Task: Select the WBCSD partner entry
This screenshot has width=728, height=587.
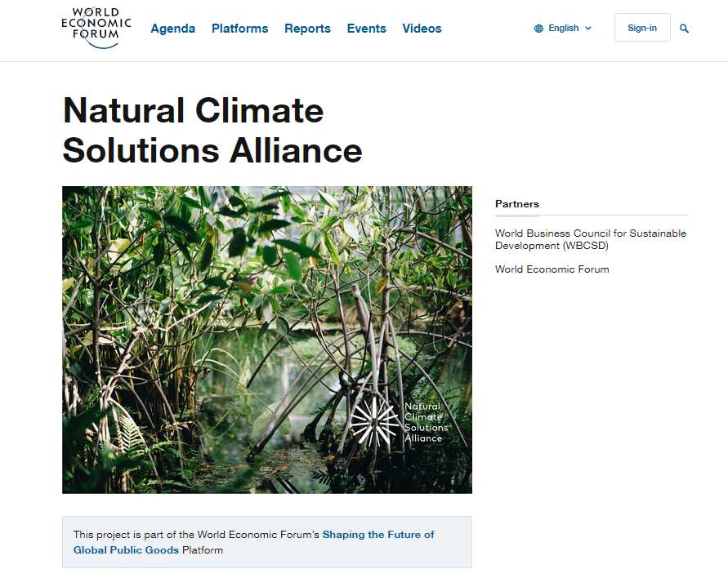Action: tap(591, 239)
